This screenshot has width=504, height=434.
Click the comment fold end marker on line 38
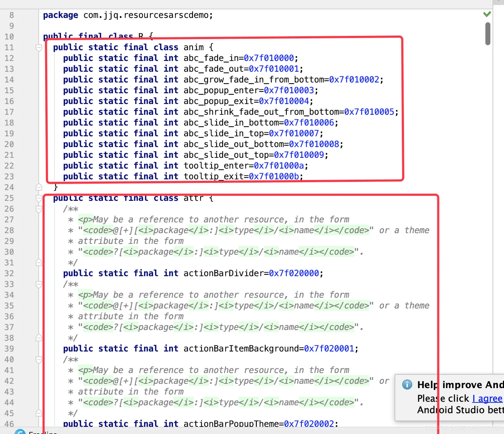(x=39, y=338)
